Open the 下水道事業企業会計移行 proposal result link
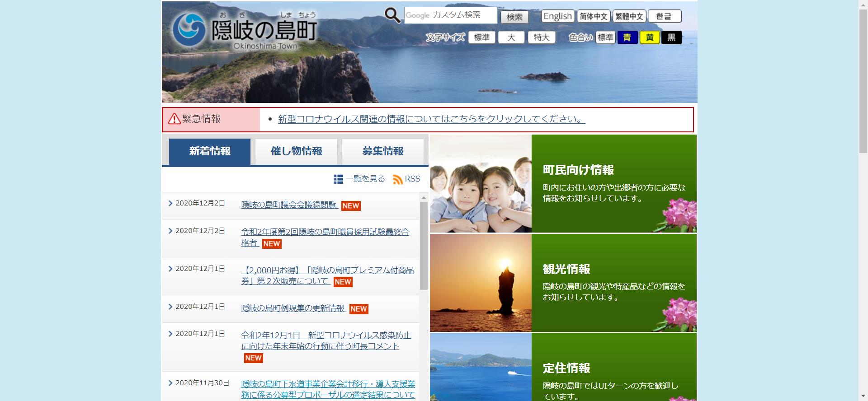This screenshot has width=868, height=401. [x=328, y=389]
